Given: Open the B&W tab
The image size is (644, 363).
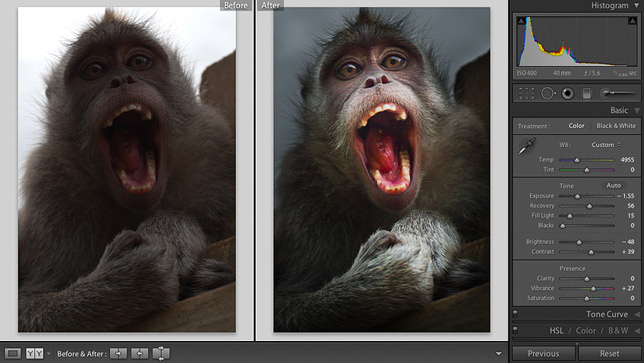Looking at the screenshot, I should pyautogui.click(x=618, y=331).
